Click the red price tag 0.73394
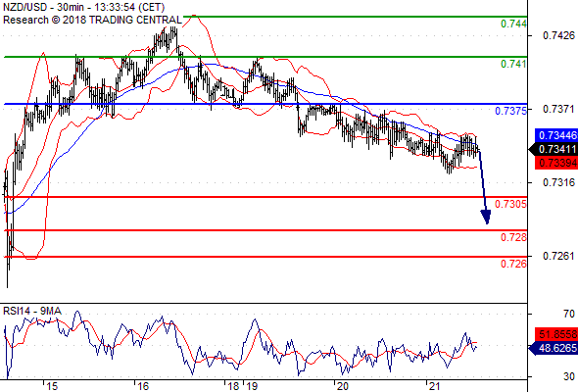578x392 pixels. [556, 163]
